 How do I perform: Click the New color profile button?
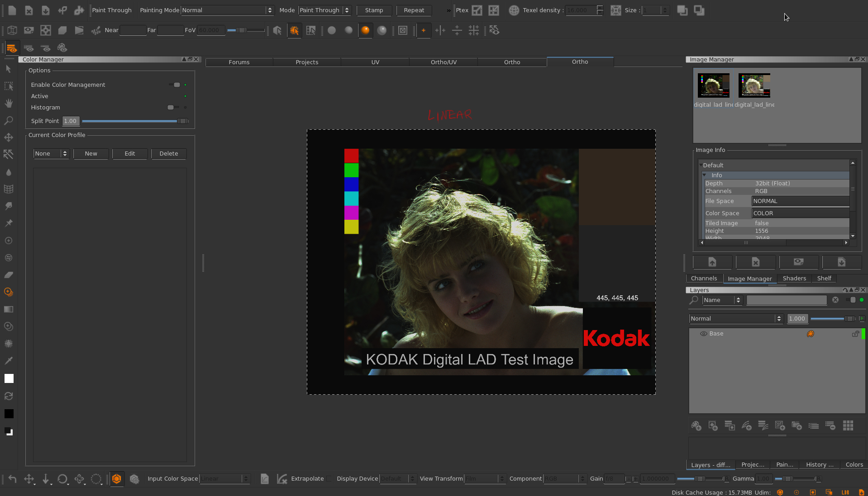tap(91, 154)
